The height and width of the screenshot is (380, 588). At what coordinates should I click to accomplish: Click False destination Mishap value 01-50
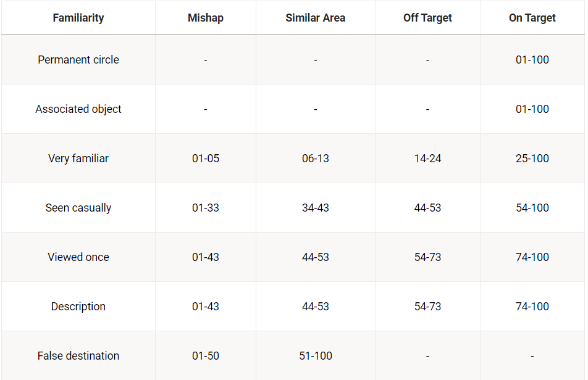tap(206, 356)
